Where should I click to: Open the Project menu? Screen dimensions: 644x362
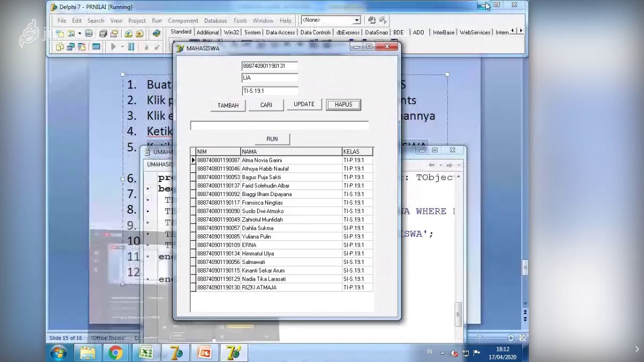(x=137, y=21)
